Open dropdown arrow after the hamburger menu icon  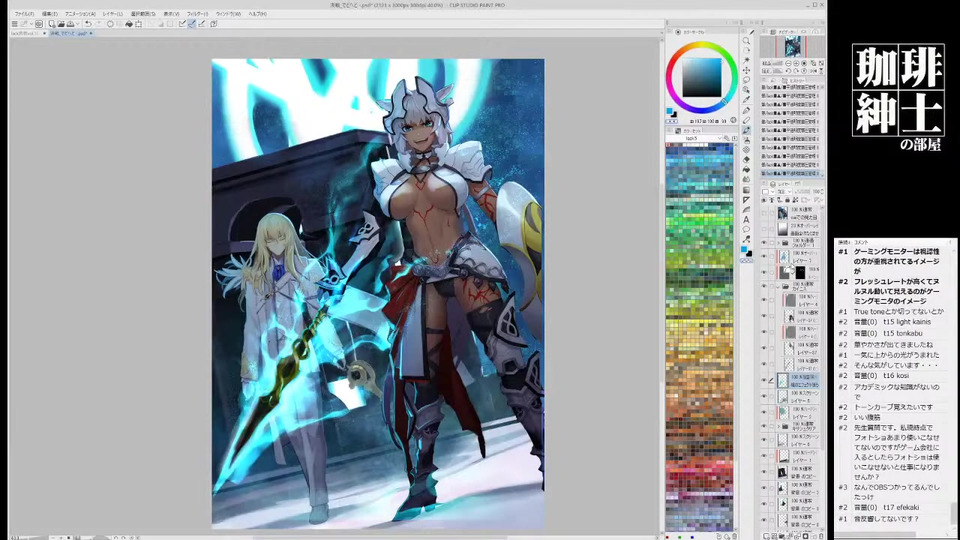pyautogui.click(x=31, y=24)
